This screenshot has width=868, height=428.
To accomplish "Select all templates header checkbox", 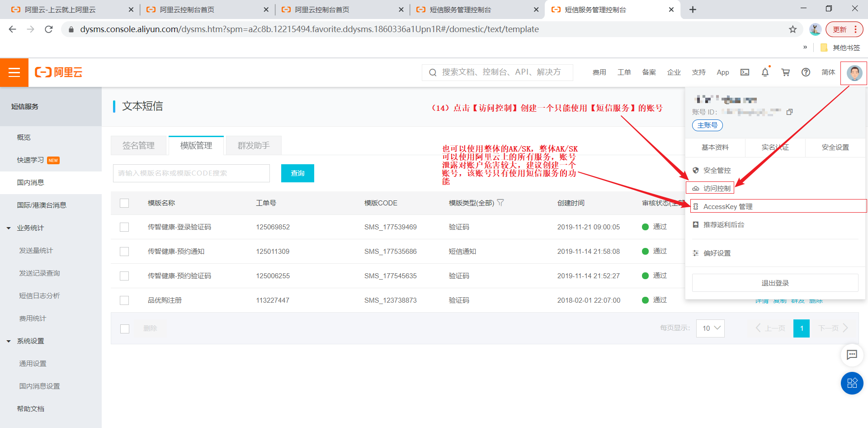I will click(x=124, y=203).
